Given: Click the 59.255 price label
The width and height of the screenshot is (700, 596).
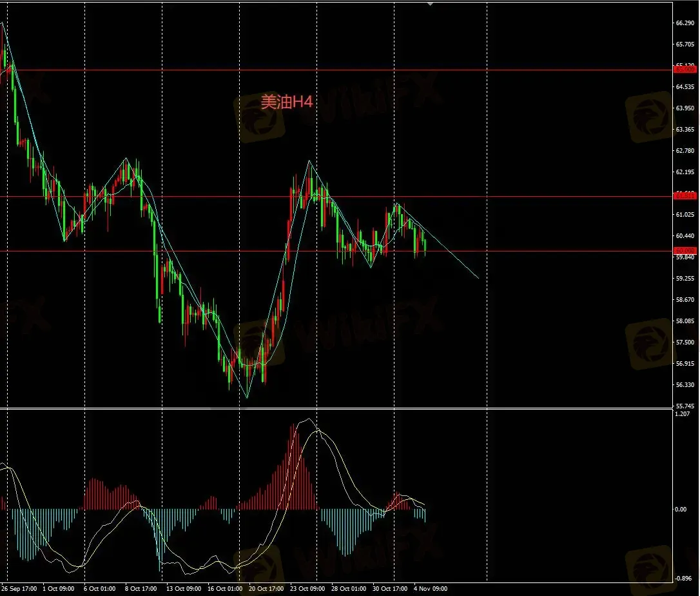Looking at the screenshot, I should click(685, 278).
